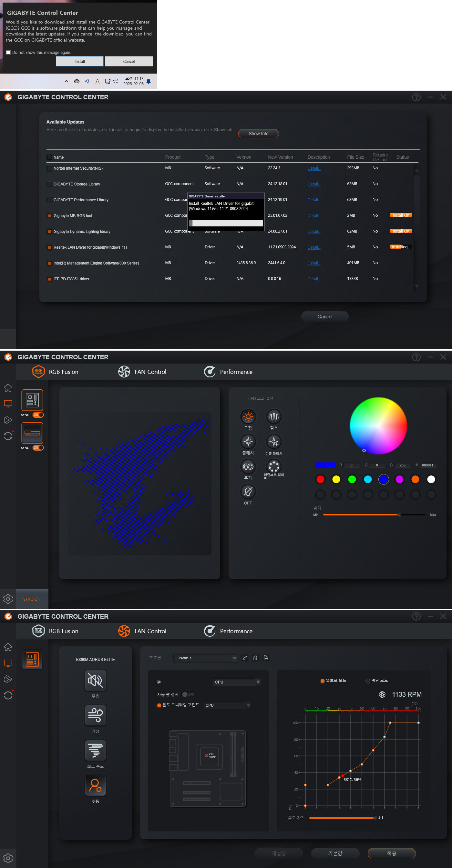Click the last profile file icon beside Profile 1

pyautogui.click(x=266, y=658)
